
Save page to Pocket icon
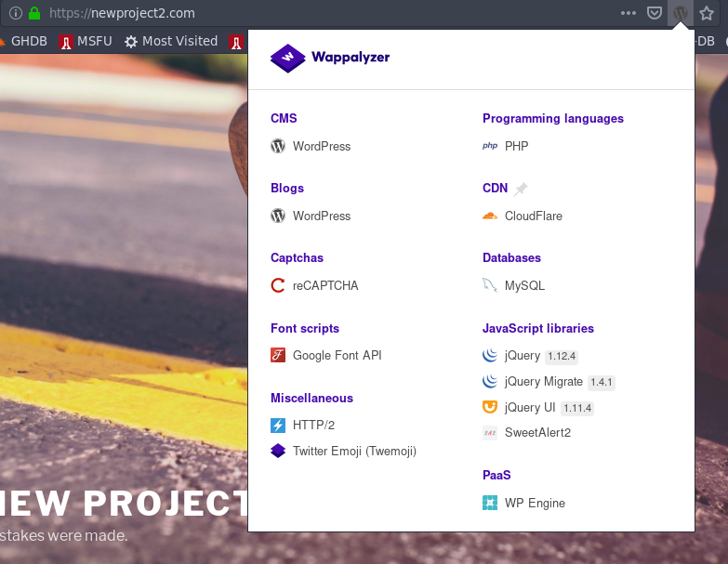point(655,13)
